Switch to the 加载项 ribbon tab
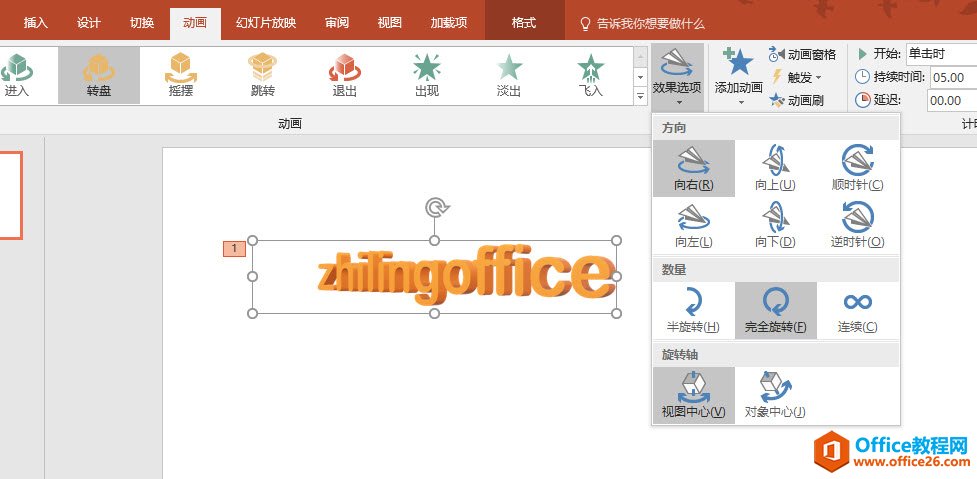The image size is (977, 479). coord(449,23)
